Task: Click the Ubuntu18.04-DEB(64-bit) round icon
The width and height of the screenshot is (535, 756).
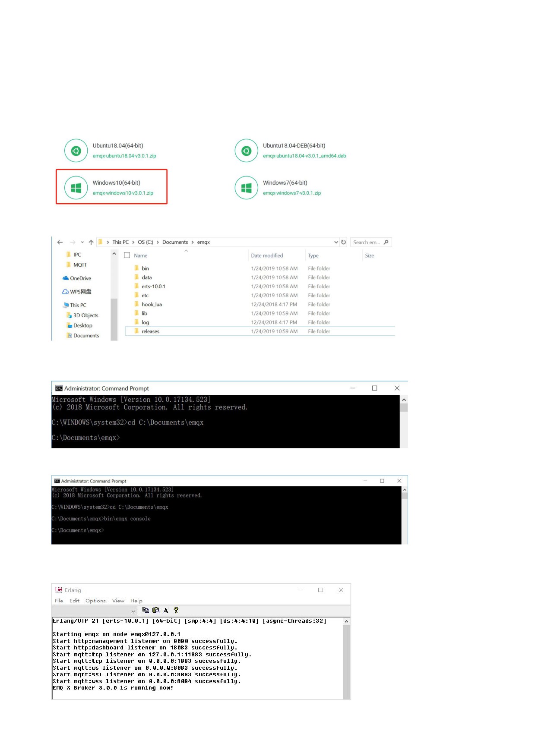Action: (x=247, y=151)
